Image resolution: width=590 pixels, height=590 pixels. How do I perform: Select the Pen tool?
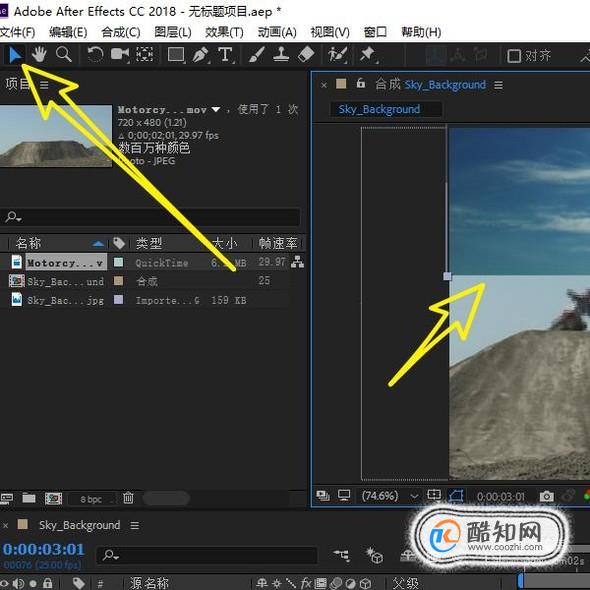point(201,55)
